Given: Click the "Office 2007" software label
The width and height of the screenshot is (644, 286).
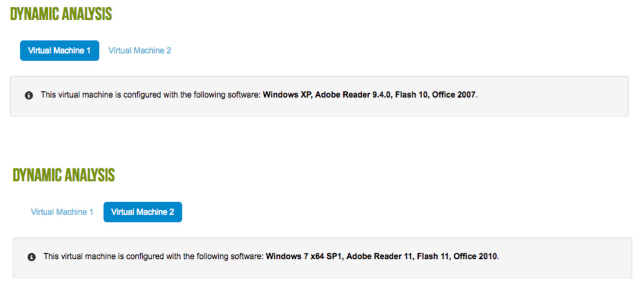Looking at the screenshot, I should (x=455, y=95).
